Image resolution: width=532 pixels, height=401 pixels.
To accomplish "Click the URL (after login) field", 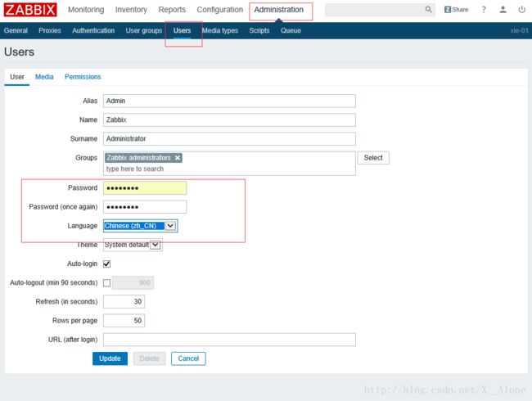I will click(229, 340).
